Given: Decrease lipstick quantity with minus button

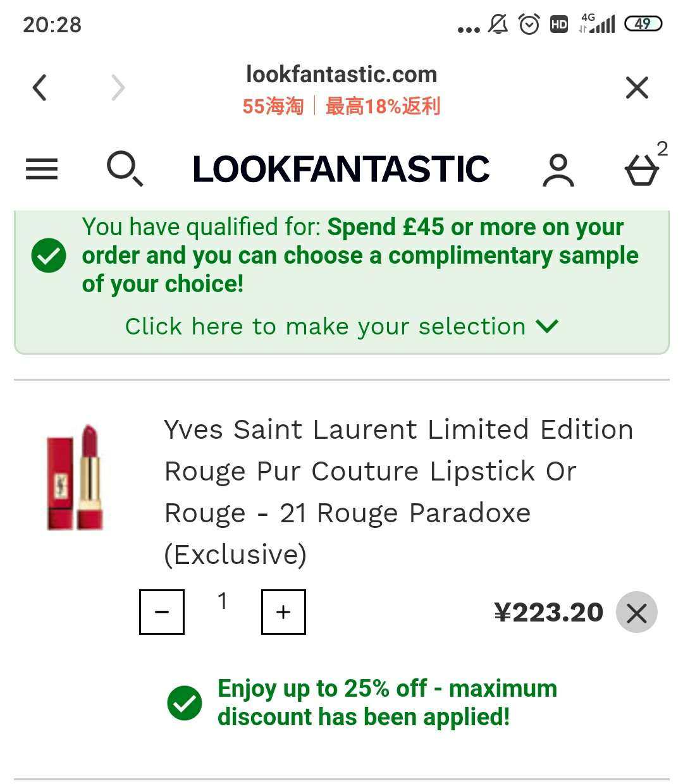Looking at the screenshot, I should tap(162, 611).
